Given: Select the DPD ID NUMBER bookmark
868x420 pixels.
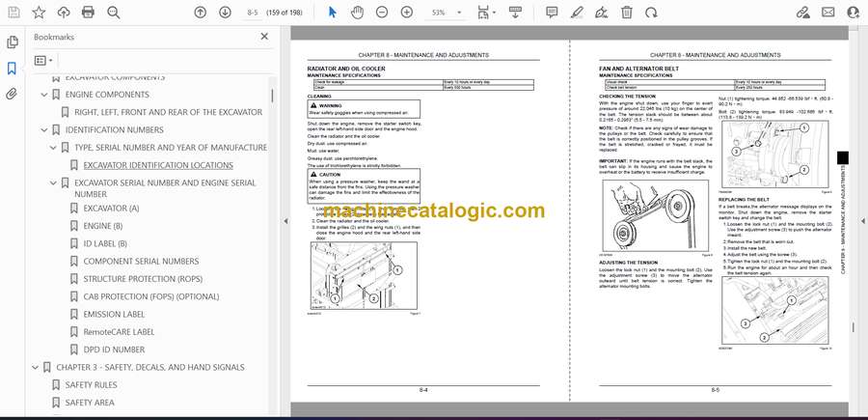Looking at the screenshot, I should coord(114,350).
